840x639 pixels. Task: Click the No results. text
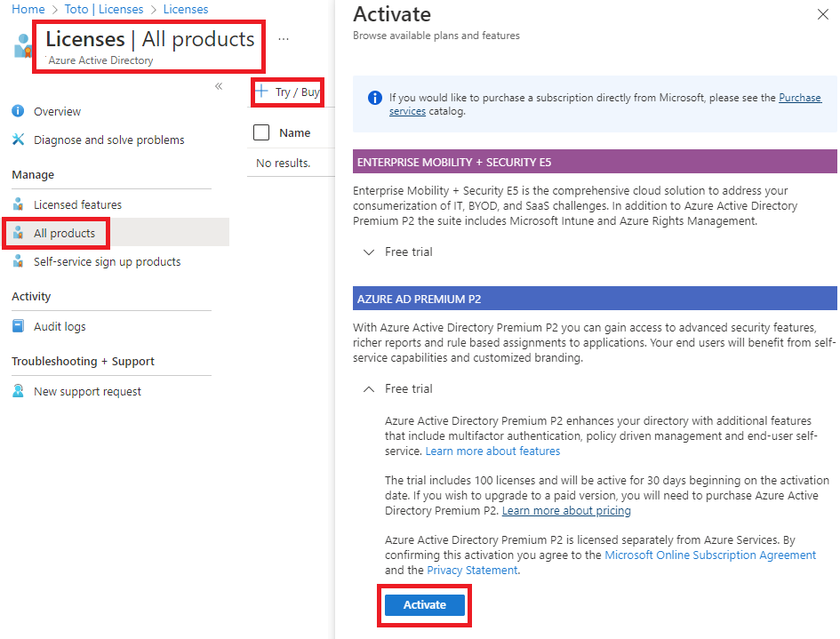pos(283,163)
